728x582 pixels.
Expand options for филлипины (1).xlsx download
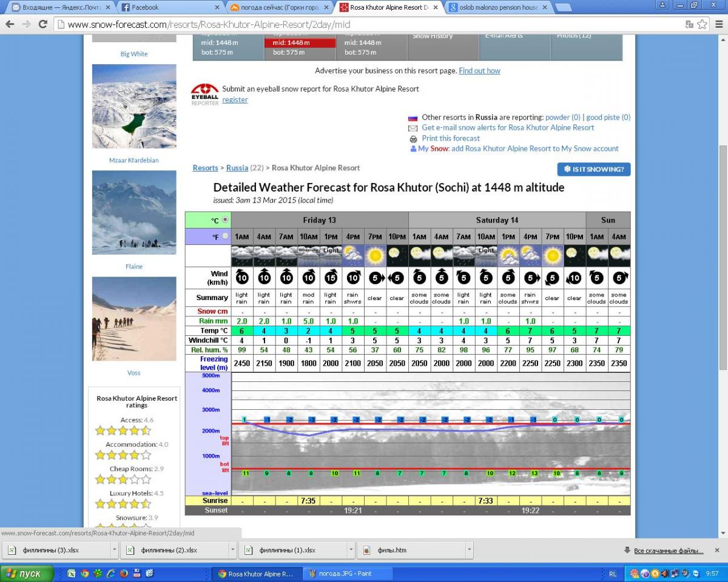351,550
